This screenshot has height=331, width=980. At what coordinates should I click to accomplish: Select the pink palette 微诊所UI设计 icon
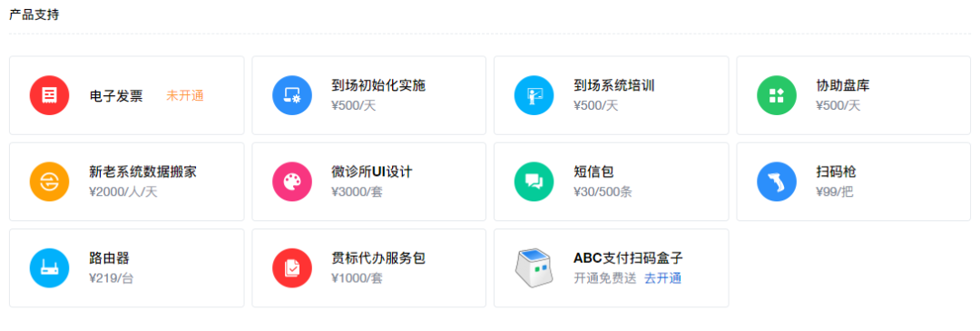[292, 181]
